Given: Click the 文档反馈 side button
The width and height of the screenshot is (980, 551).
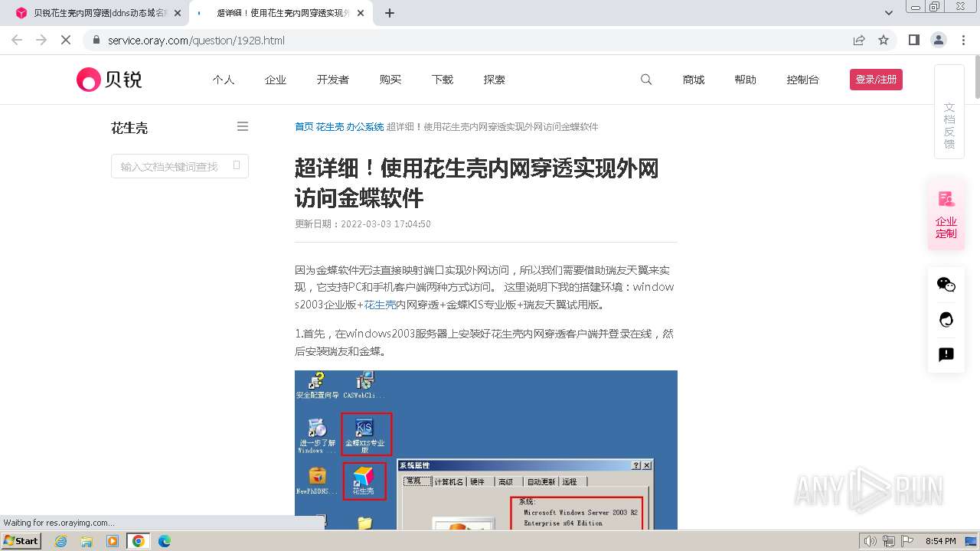Looking at the screenshot, I should coord(949,112).
